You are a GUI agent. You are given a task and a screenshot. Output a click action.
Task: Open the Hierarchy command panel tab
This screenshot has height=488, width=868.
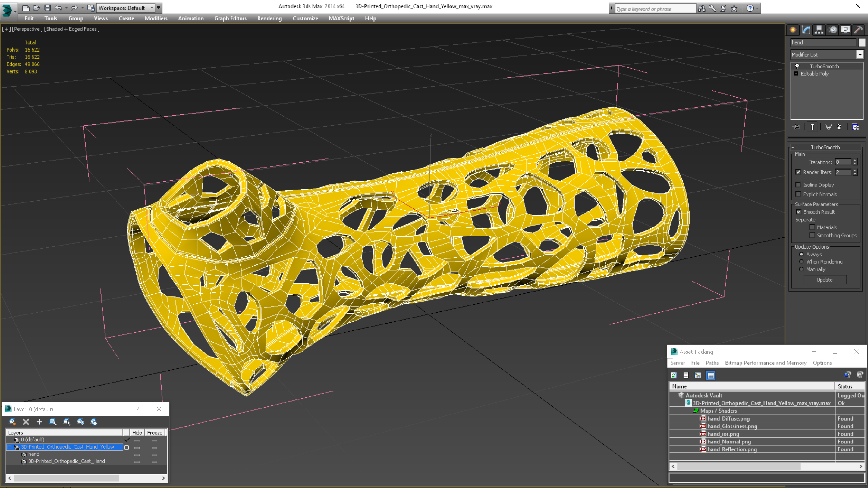pyautogui.click(x=819, y=30)
